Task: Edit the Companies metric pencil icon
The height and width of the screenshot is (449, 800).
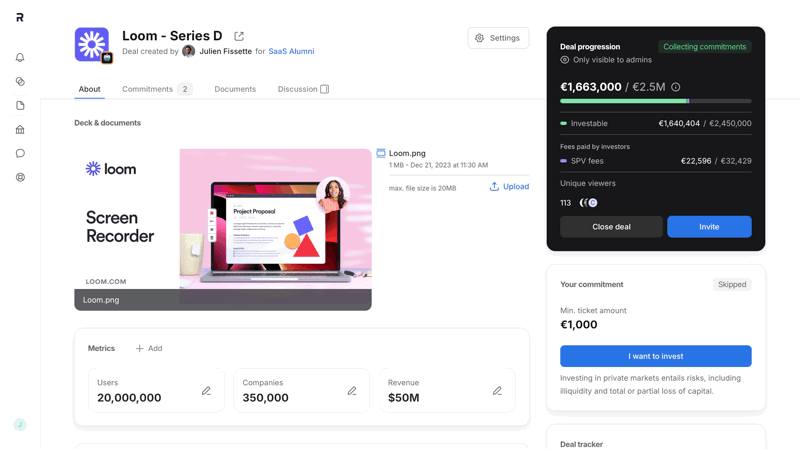Action: [x=352, y=391]
